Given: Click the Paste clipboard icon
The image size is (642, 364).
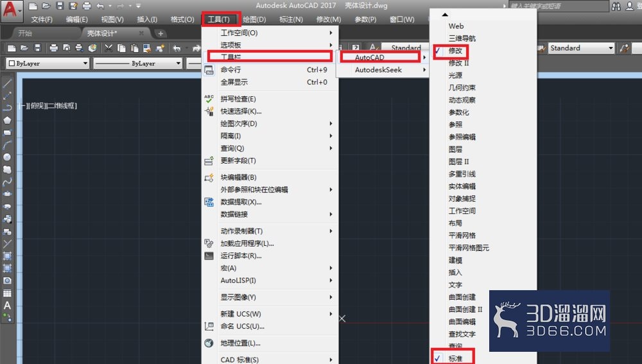Looking at the screenshot, I should click(x=134, y=48).
